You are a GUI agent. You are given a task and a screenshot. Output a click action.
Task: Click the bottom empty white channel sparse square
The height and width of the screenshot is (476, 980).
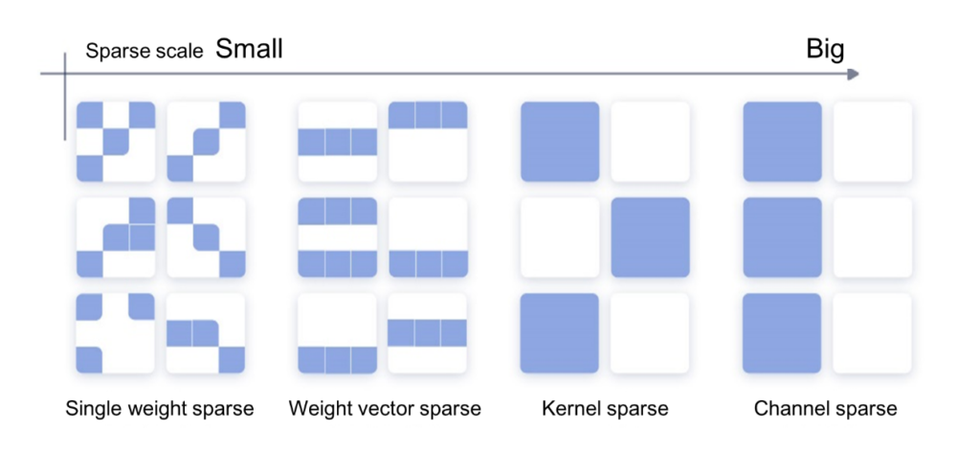pos(873,333)
